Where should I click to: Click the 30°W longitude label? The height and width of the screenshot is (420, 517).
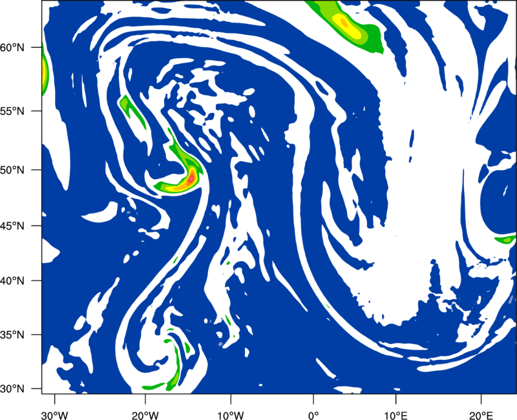pos(54,415)
